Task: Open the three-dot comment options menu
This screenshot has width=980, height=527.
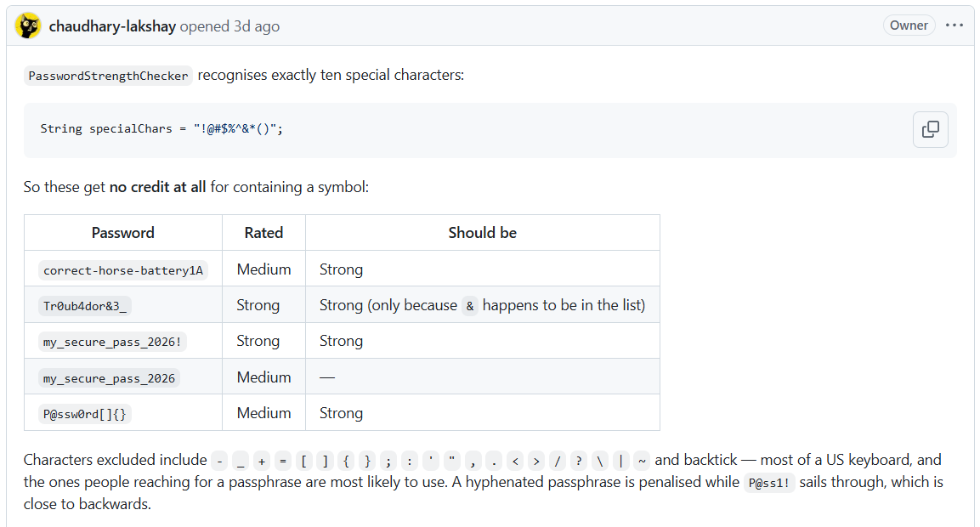Action: point(954,25)
